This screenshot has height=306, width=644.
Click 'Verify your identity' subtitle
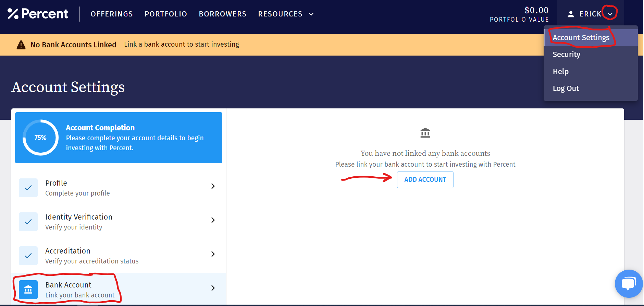point(74,227)
